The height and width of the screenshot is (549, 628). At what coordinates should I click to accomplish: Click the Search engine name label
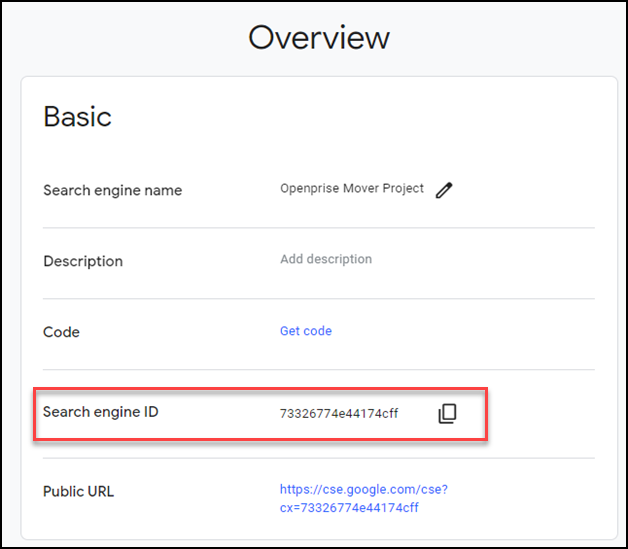pos(112,190)
